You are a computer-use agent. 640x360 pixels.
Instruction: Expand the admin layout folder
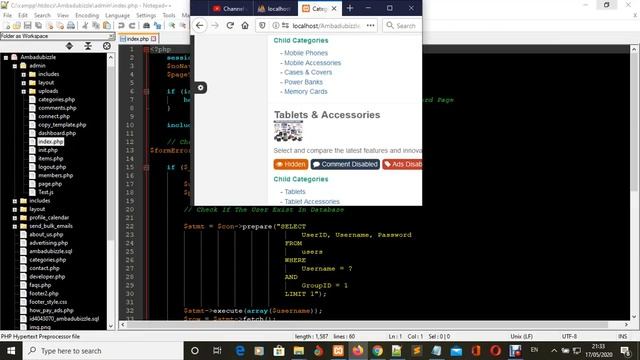coord(24,83)
